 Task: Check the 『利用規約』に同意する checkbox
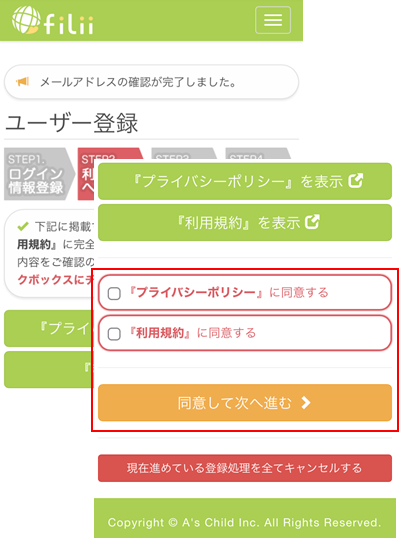114,334
